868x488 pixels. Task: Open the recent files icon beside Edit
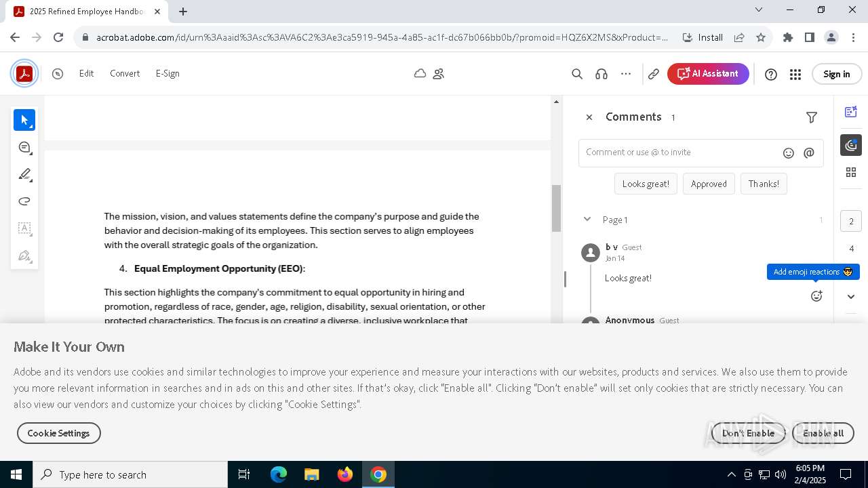coord(58,74)
